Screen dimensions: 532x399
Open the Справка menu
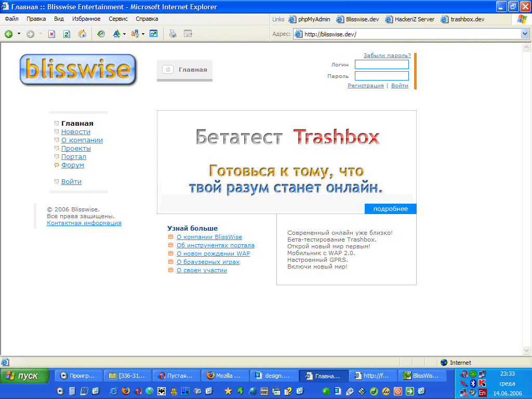pos(147,19)
